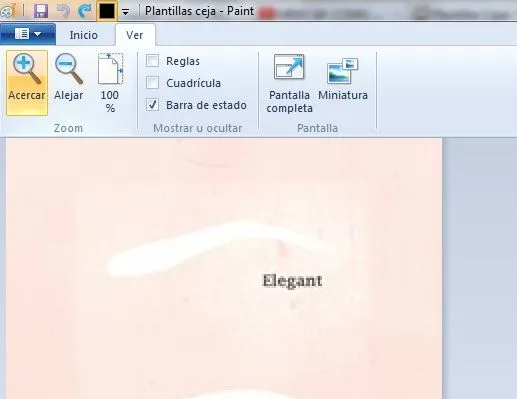Click the gray area beside the canvas
The height and width of the screenshot is (399, 517).
(480, 267)
